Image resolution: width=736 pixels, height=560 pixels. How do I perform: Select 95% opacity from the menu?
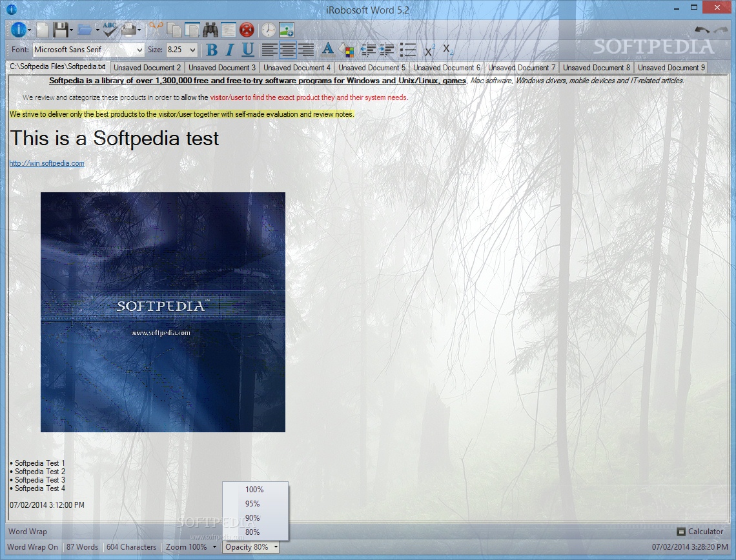[254, 504]
